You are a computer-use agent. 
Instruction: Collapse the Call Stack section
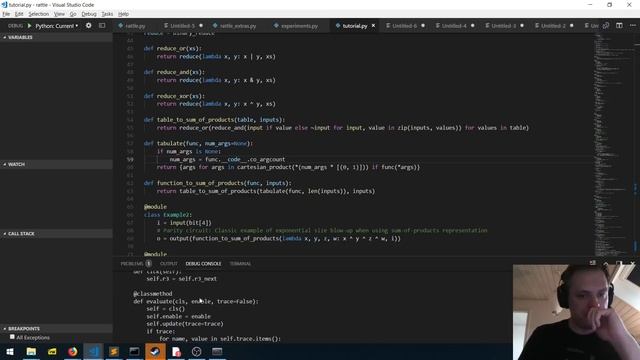point(56,233)
